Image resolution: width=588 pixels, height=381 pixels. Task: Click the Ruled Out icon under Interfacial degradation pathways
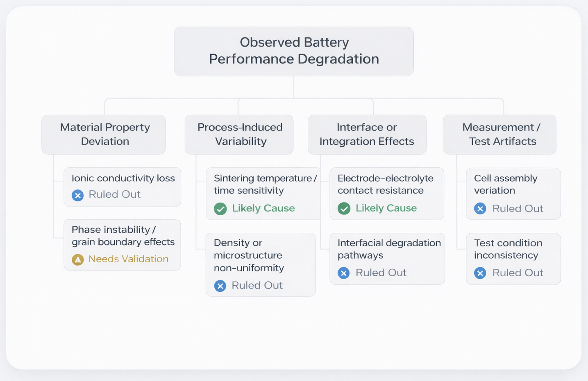(344, 273)
